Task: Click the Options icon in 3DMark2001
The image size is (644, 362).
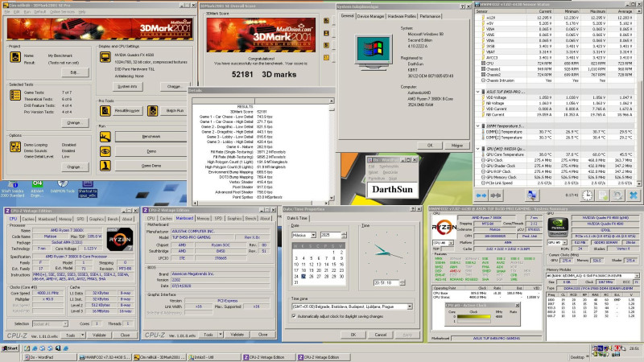Action: click(x=15, y=146)
